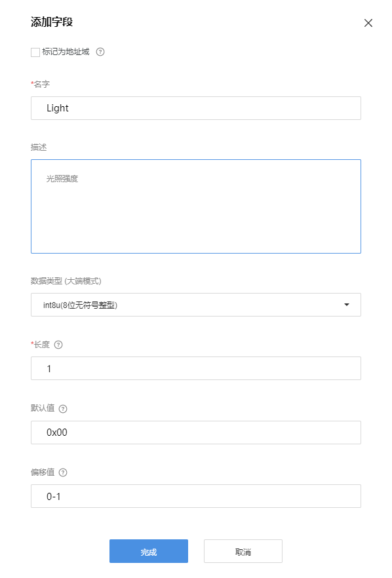
Task: Check the address field marker option
Action: (x=35, y=52)
